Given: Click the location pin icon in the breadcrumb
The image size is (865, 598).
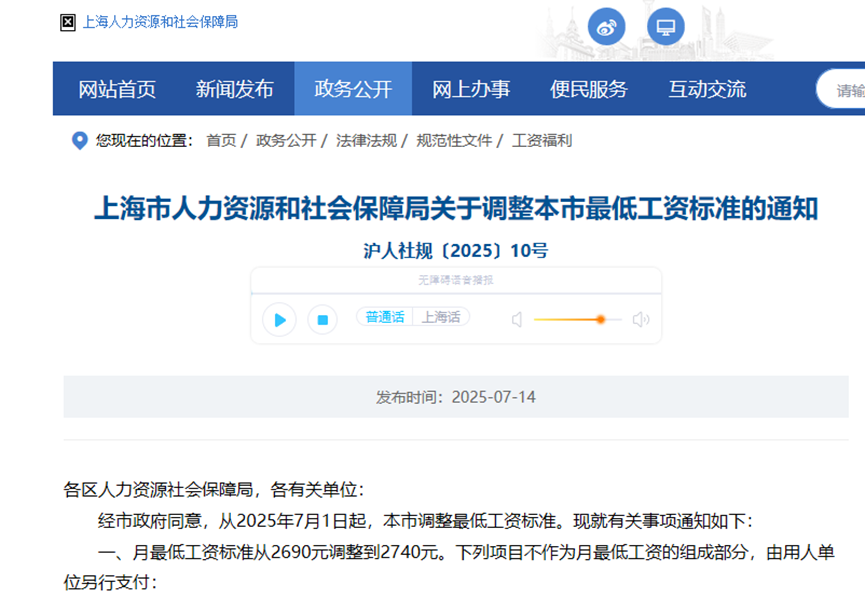Looking at the screenshot, I should point(80,141).
